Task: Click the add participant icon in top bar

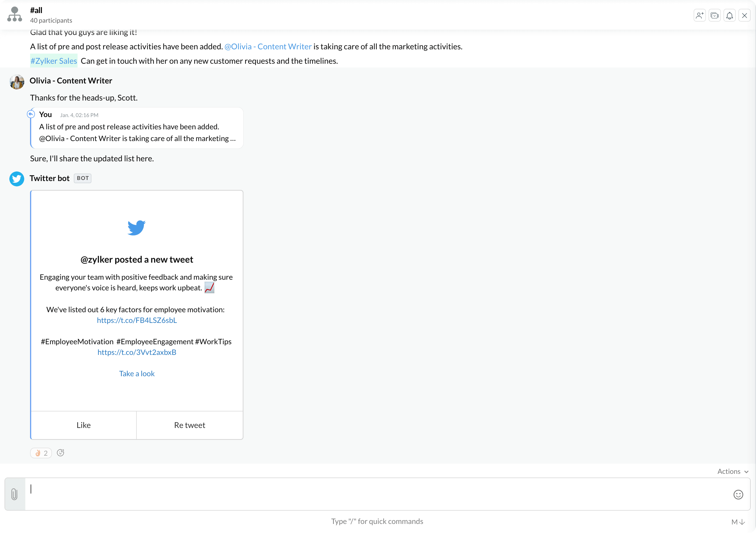Action: pos(700,15)
